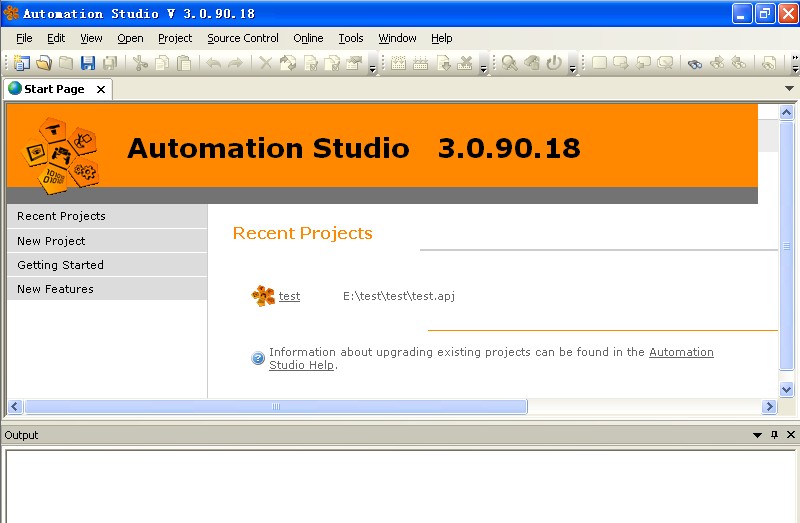Click the Save All icon
The image size is (800, 523).
pyautogui.click(x=110, y=63)
